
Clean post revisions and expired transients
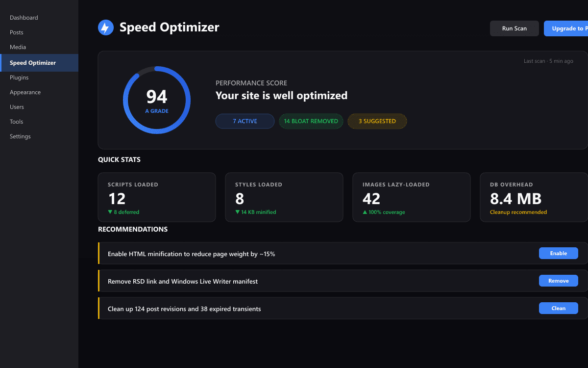pos(559,308)
